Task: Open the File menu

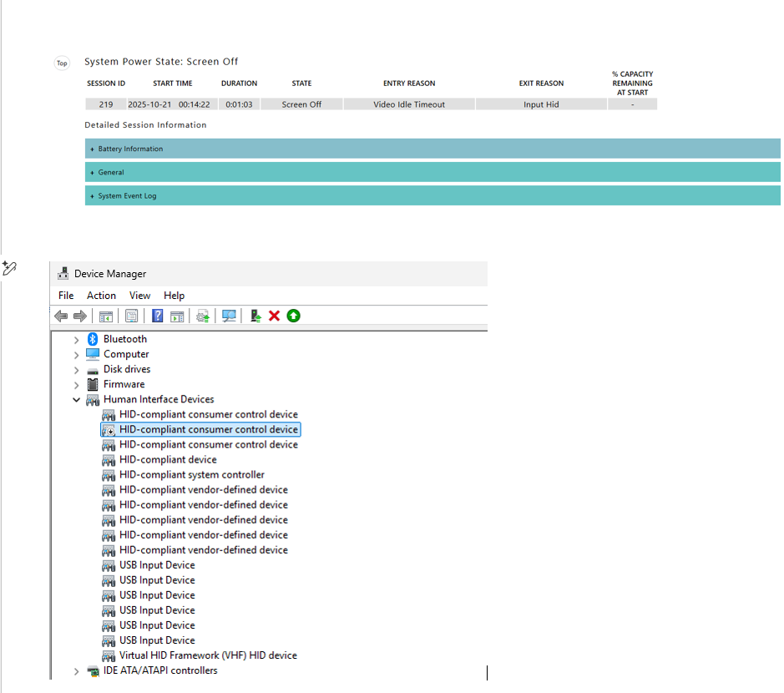Action: click(66, 296)
